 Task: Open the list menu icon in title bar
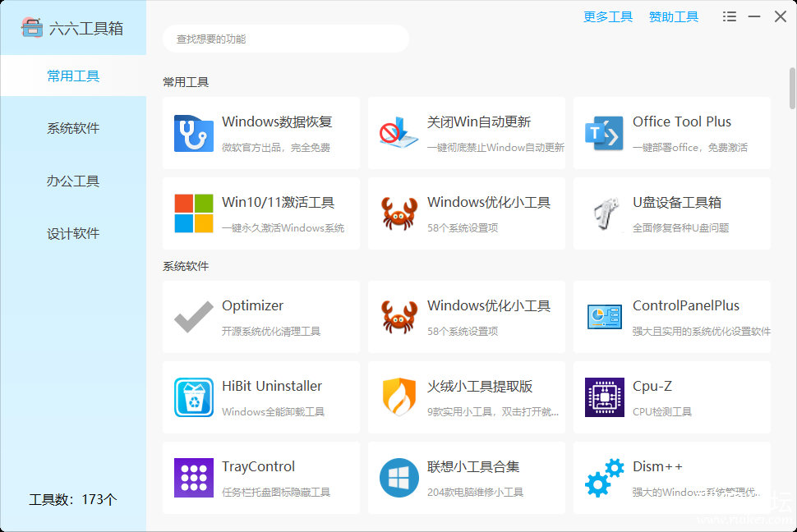click(730, 16)
